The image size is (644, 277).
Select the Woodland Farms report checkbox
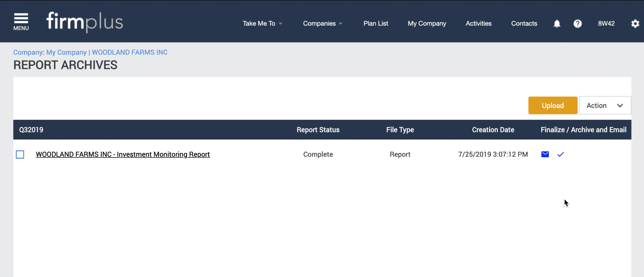(20, 154)
